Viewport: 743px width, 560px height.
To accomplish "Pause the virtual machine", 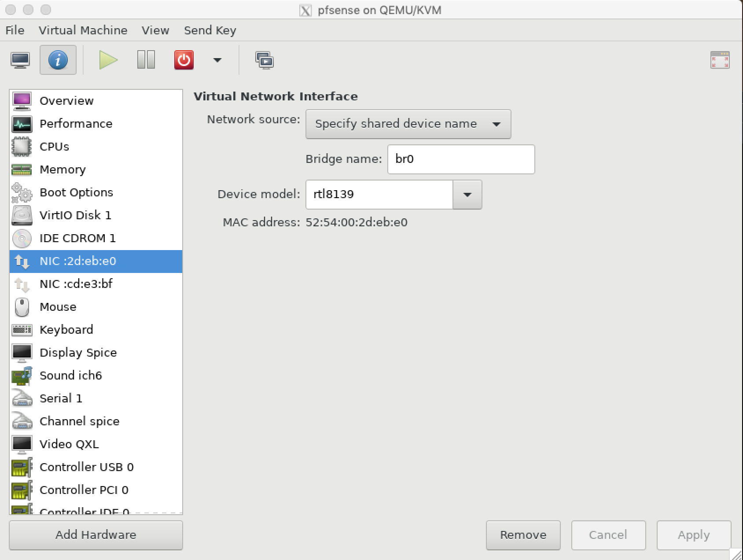I will coord(146,60).
